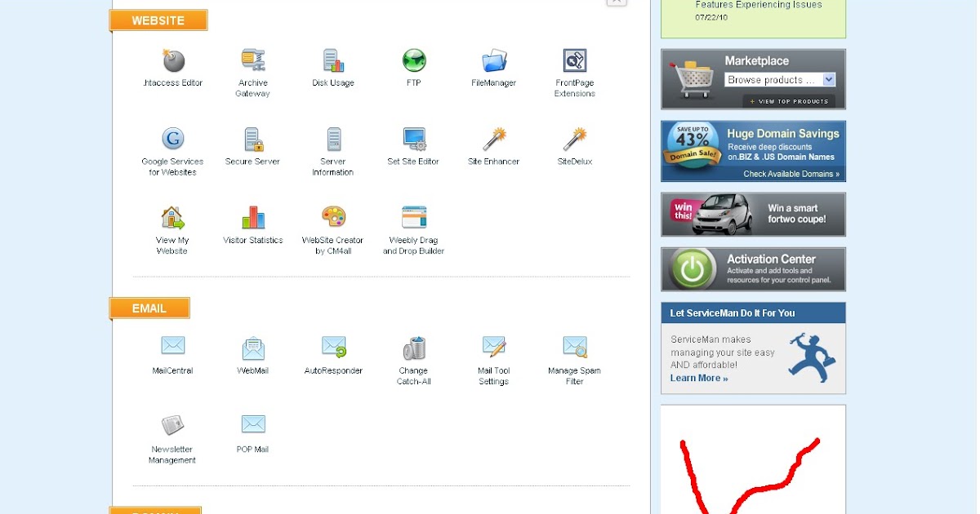This screenshot has width=980, height=514.
Task: Open SiteDelux wand icon
Action: (575, 139)
